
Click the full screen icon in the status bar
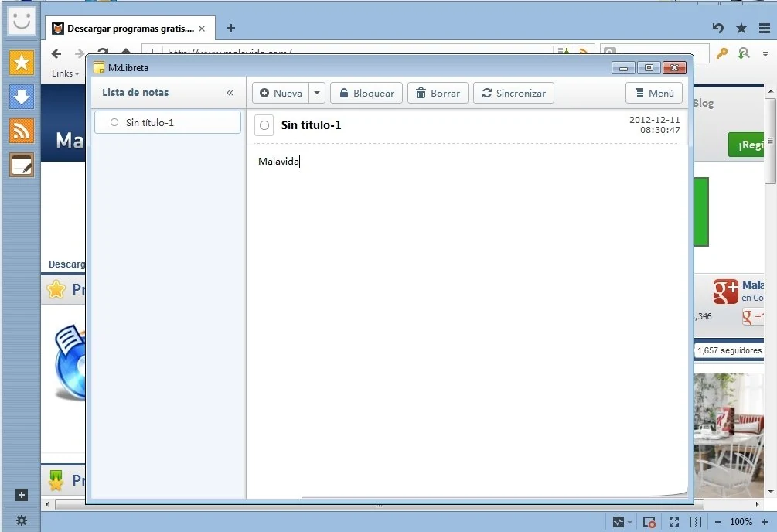tap(674, 522)
